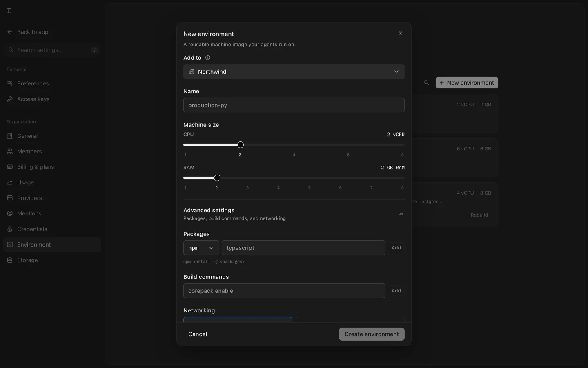The width and height of the screenshot is (588, 368).
Task: Click the Create environment button
Action: (372, 334)
